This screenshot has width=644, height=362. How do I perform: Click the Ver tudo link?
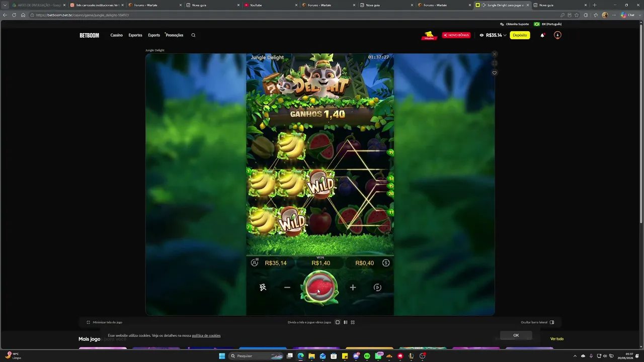[x=557, y=339]
